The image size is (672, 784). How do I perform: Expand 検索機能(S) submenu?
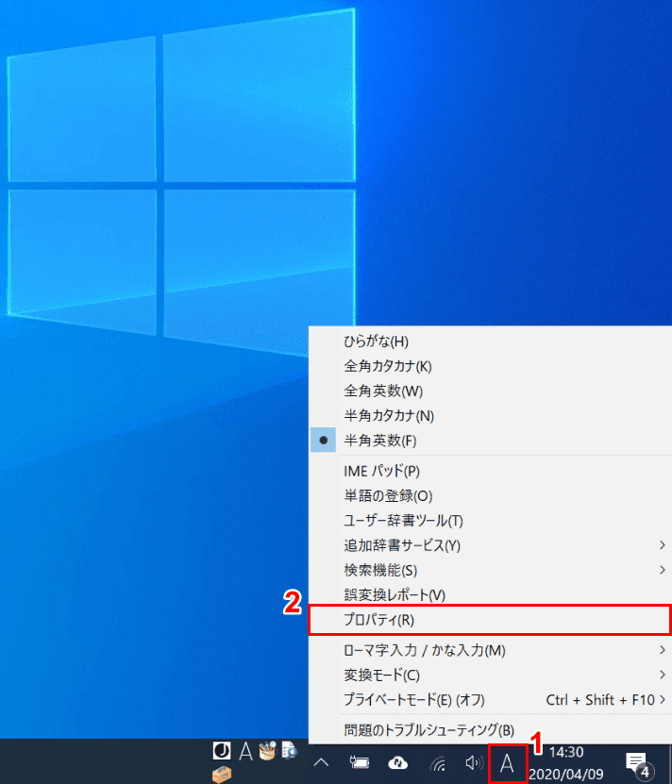[490, 570]
